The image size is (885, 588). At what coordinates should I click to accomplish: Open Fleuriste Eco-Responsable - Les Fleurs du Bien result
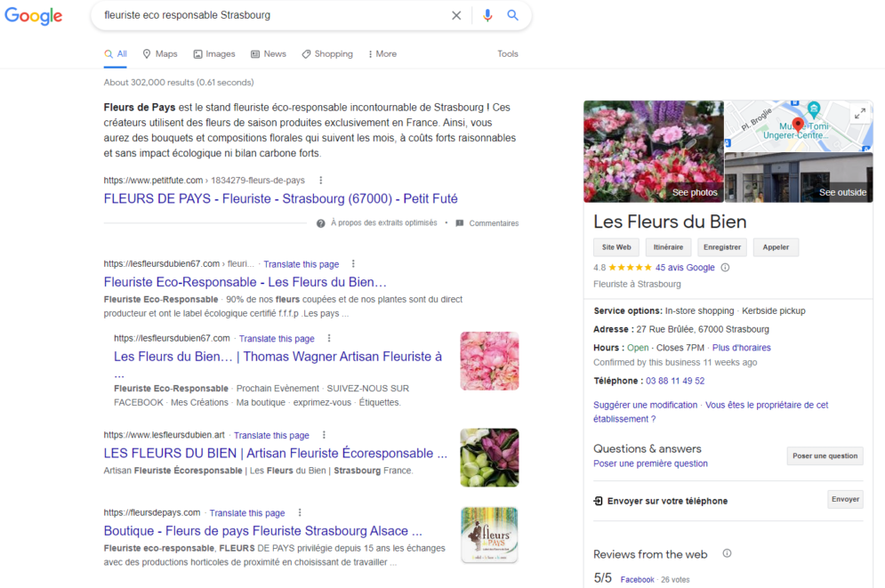click(x=245, y=282)
